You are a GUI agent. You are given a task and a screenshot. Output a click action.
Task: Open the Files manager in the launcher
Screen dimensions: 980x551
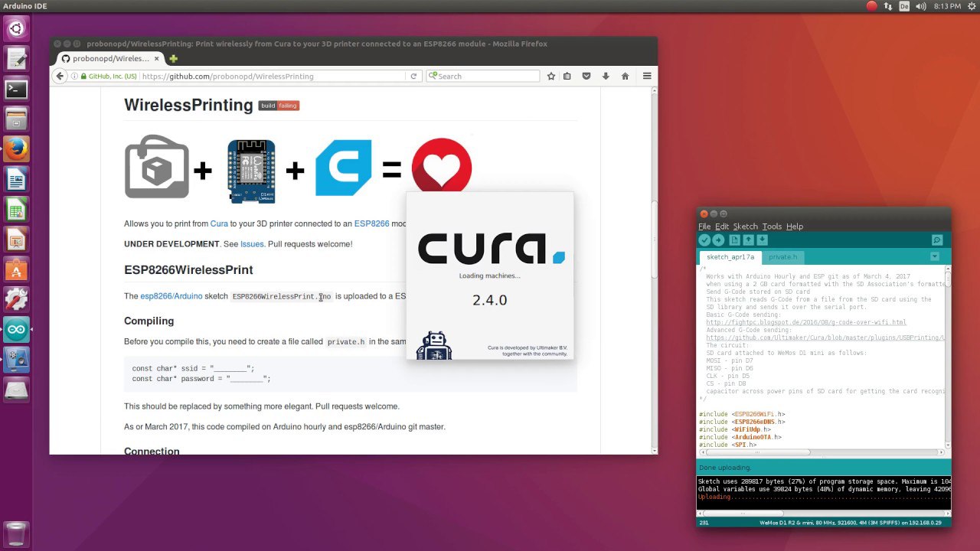(17, 119)
